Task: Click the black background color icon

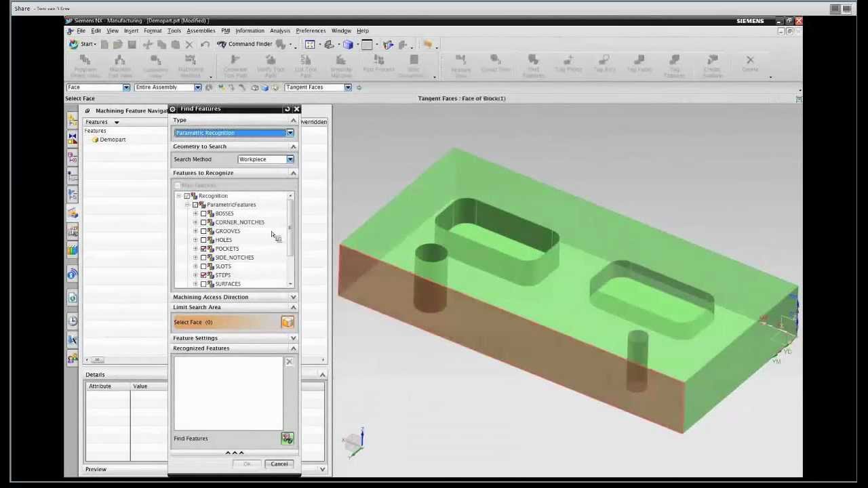Action: tap(367, 45)
